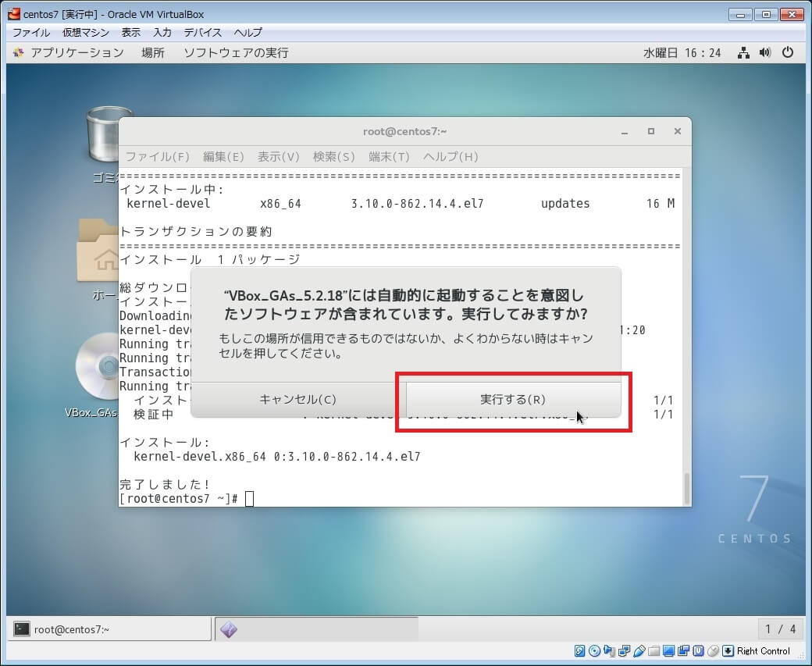The image size is (812, 666).
Task: Open the 水曜日 16:24 clock dropdown
Action: [x=682, y=52]
